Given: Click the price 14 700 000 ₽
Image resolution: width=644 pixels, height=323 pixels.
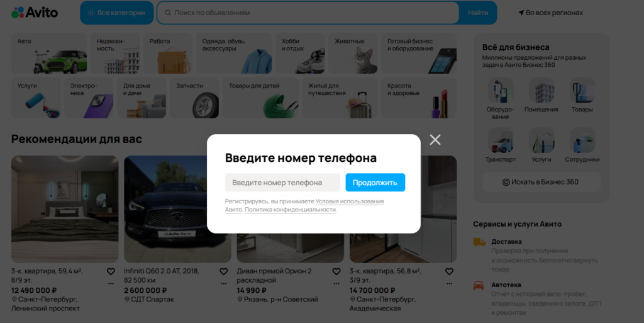Looking at the screenshot, I should [372, 290].
